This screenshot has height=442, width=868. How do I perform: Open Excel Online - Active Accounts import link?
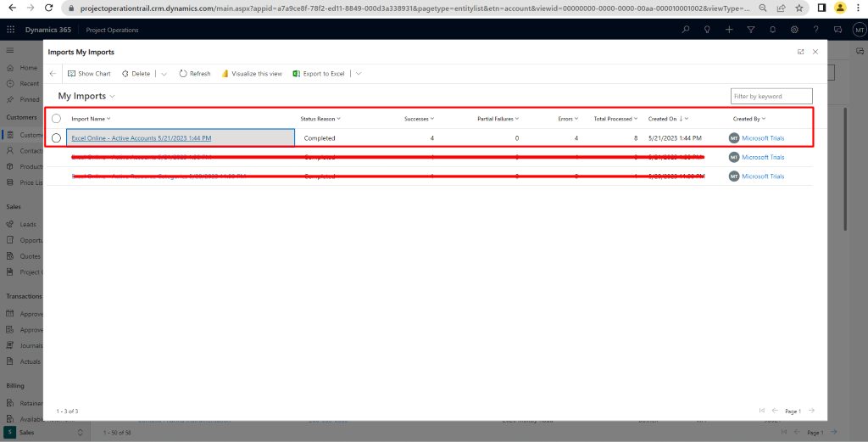tap(141, 137)
